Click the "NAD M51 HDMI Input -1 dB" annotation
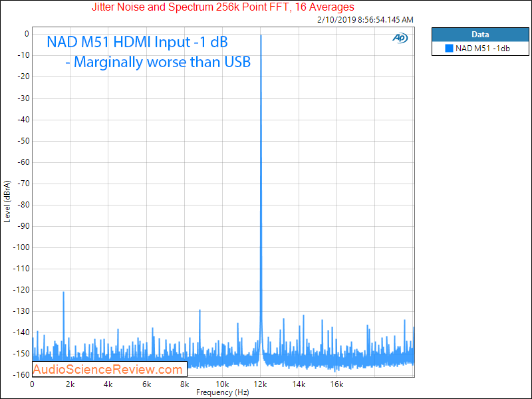Image resolution: width=532 pixels, height=399 pixels. (x=137, y=42)
